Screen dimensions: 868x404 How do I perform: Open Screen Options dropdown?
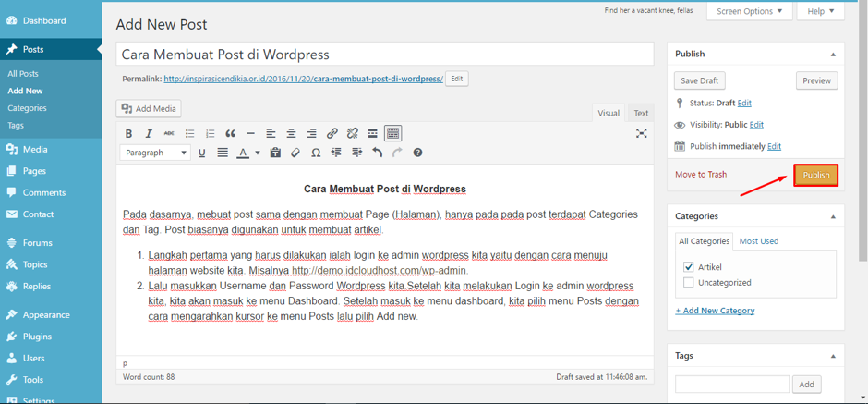click(750, 11)
